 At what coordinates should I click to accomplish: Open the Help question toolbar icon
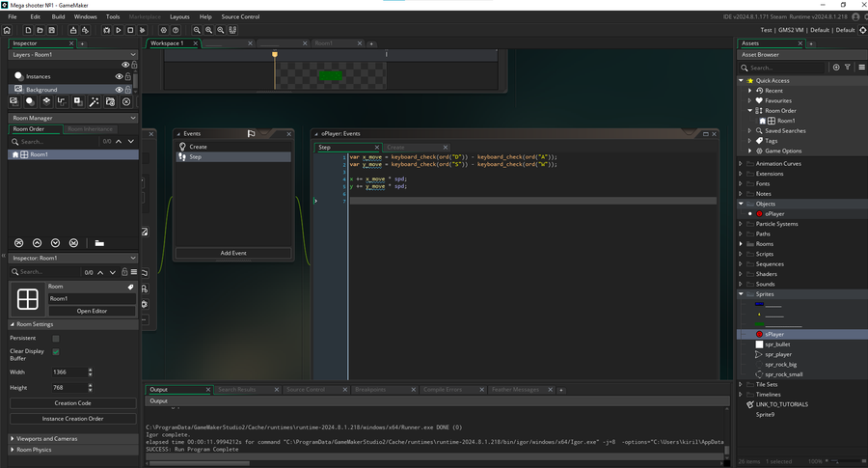(x=176, y=30)
